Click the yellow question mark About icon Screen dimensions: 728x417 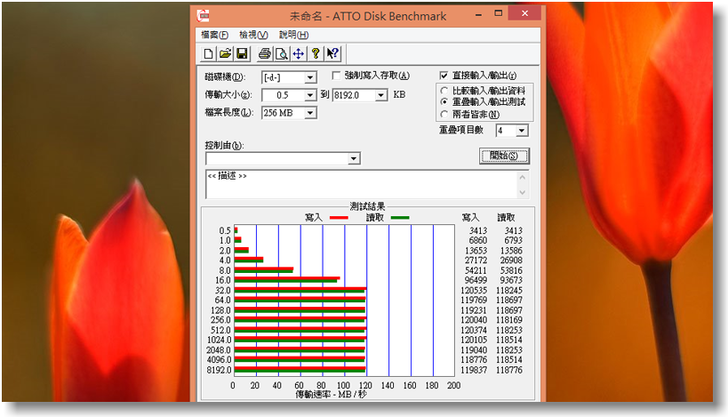point(316,54)
